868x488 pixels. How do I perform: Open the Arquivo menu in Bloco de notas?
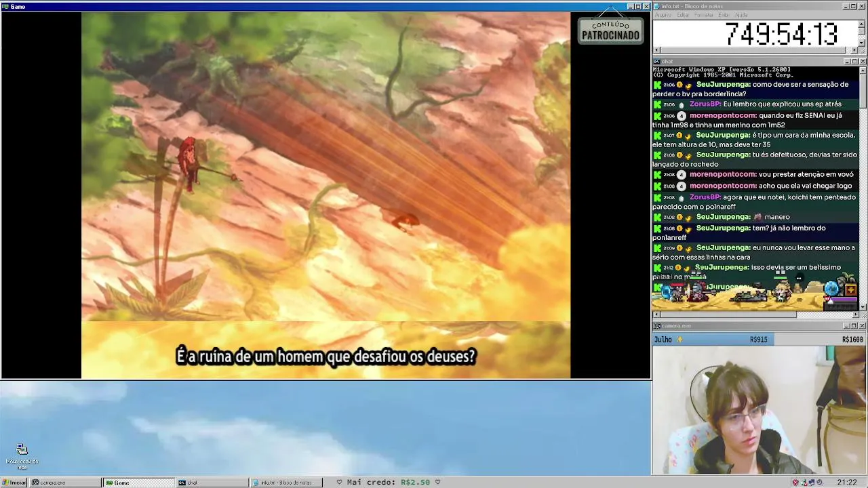pyautogui.click(x=663, y=15)
